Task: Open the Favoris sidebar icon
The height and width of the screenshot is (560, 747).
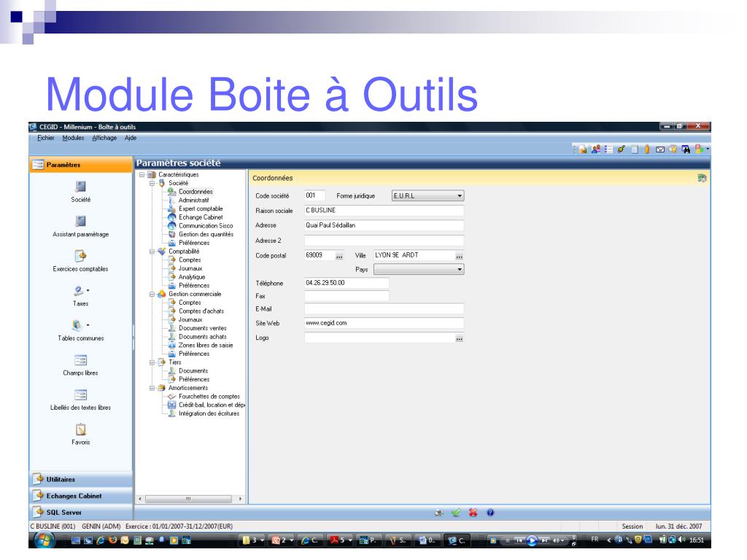Action: tap(80, 429)
